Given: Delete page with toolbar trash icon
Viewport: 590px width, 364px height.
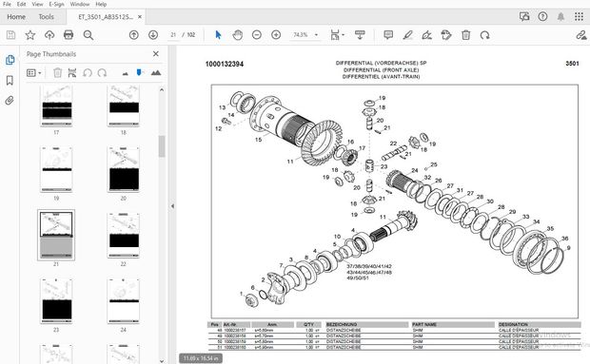Looking at the screenshot, I should tap(466, 35).
